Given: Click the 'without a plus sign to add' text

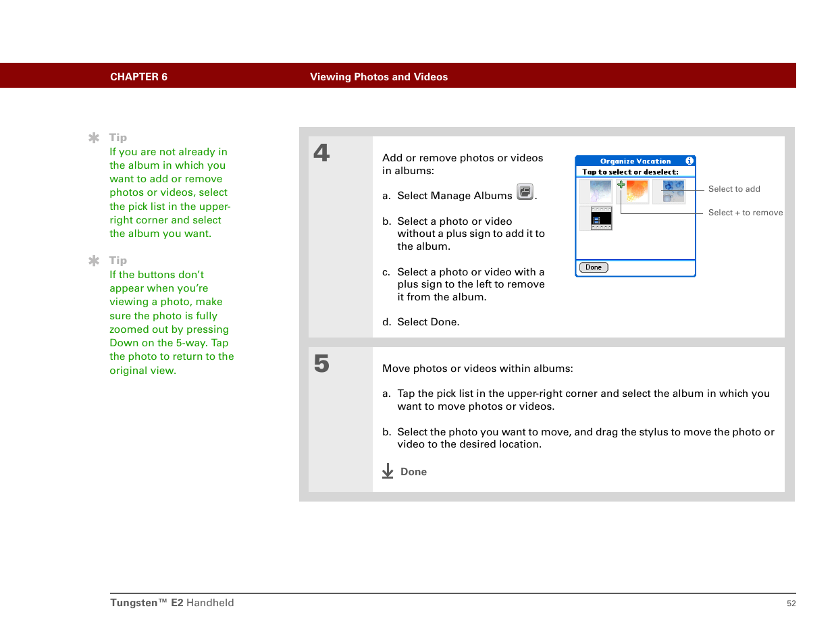Looking at the screenshot, I should [x=471, y=234].
